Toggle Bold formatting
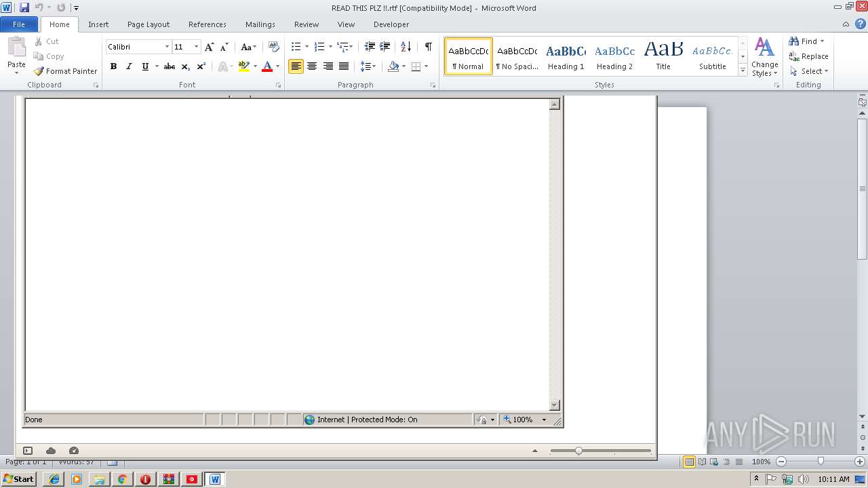The width and height of the screenshot is (868, 488). (113, 66)
